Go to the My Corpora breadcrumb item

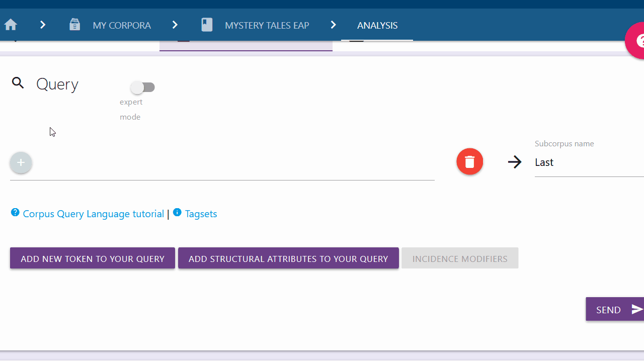[x=122, y=25]
